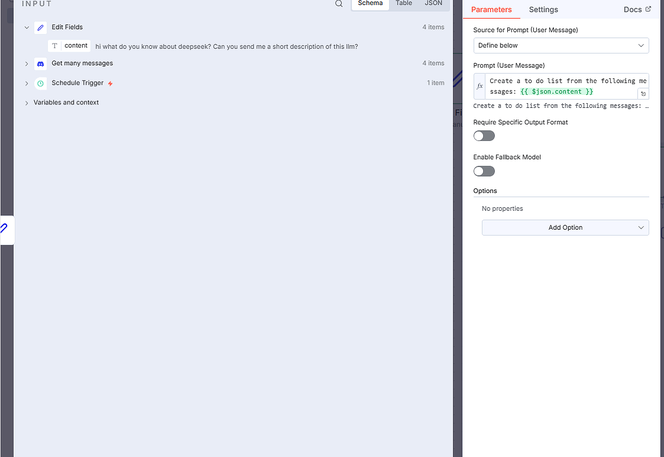Click the lightning bolt next to Schedule Trigger
The height and width of the screenshot is (457, 664).
tap(111, 83)
